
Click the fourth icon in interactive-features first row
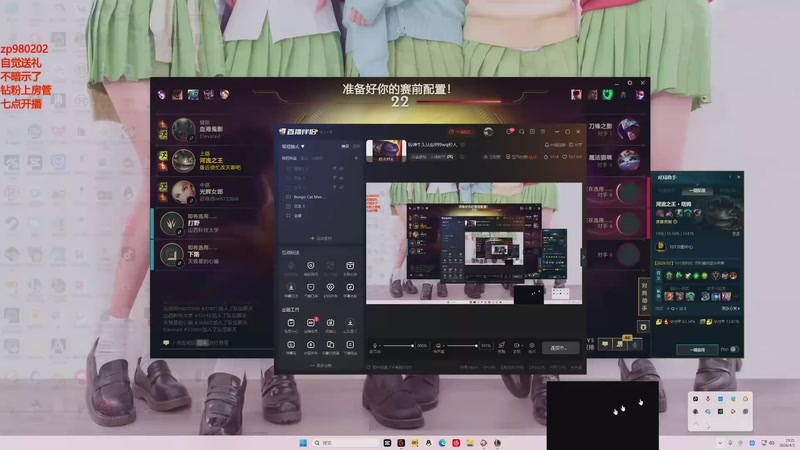click(x=350, y=266)
